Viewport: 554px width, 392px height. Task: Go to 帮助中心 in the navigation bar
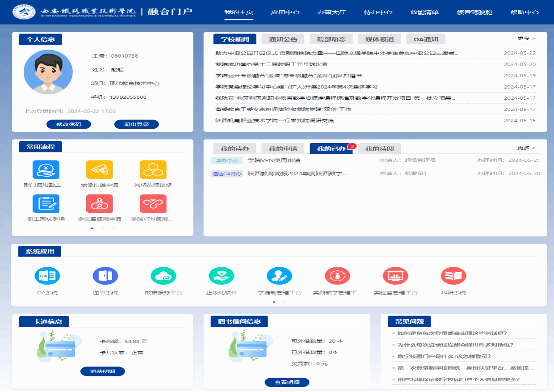(x=525, y=12)
